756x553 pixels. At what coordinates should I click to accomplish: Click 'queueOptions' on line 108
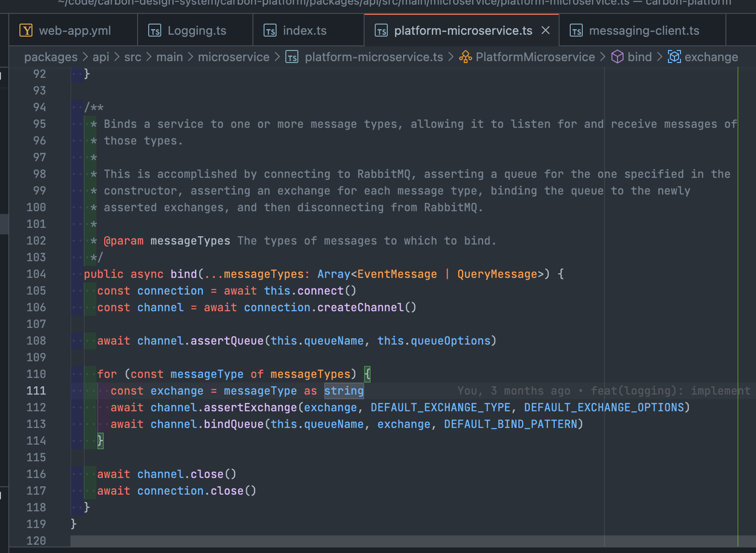(451, 341)
